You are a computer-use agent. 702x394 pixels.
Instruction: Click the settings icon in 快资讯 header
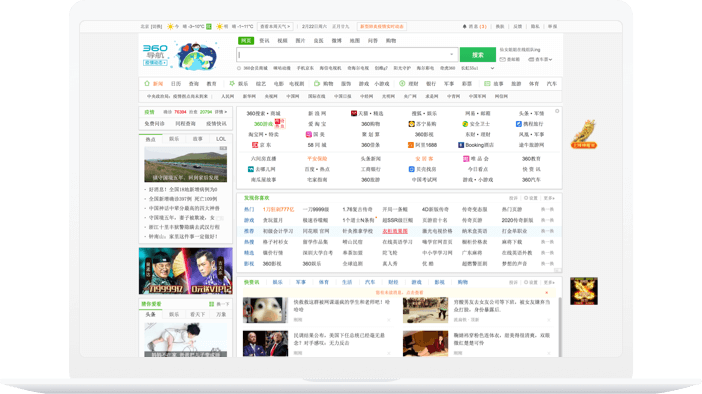[x=526, y=283]
